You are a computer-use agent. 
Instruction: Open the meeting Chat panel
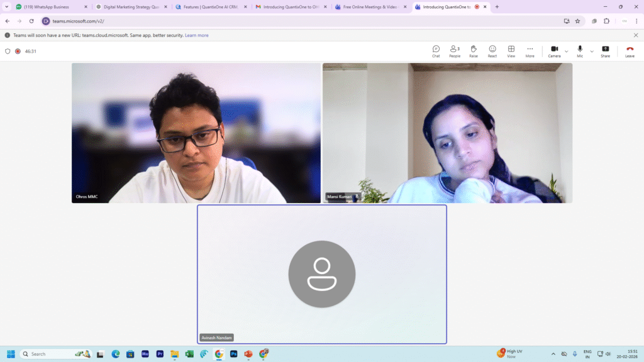436,50
